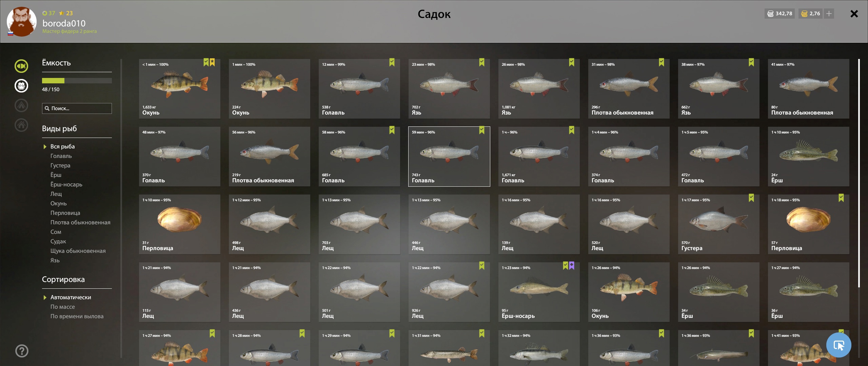The width and height of the screenshot is (868, 366).
Task: Toggle bookmark flag on 538 г Голавль card
Action: tap(392, 62)
